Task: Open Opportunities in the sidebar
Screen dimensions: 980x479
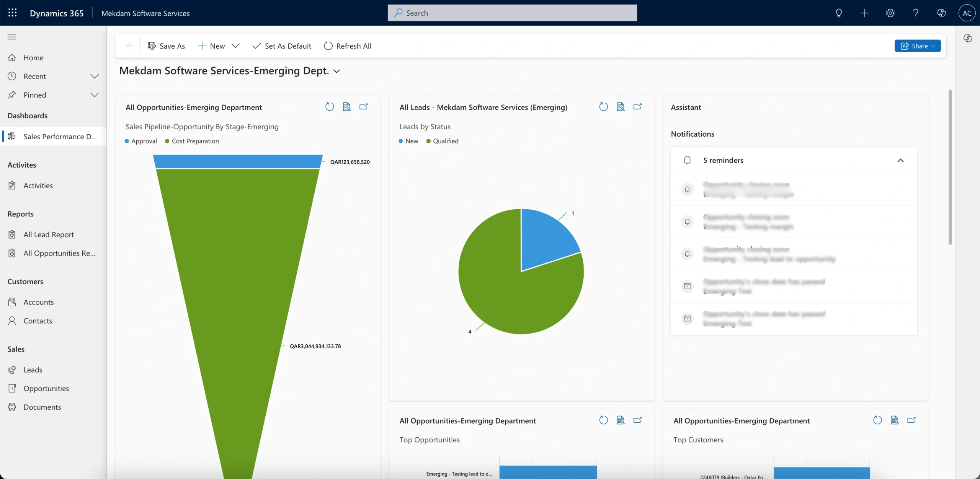Action: tap(53, 388)
